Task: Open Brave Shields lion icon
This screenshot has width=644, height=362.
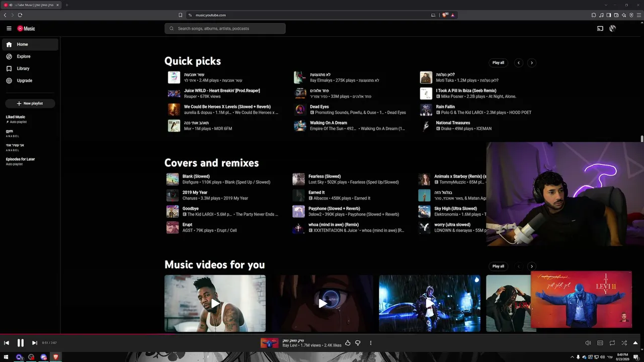Action: point(445,15)
